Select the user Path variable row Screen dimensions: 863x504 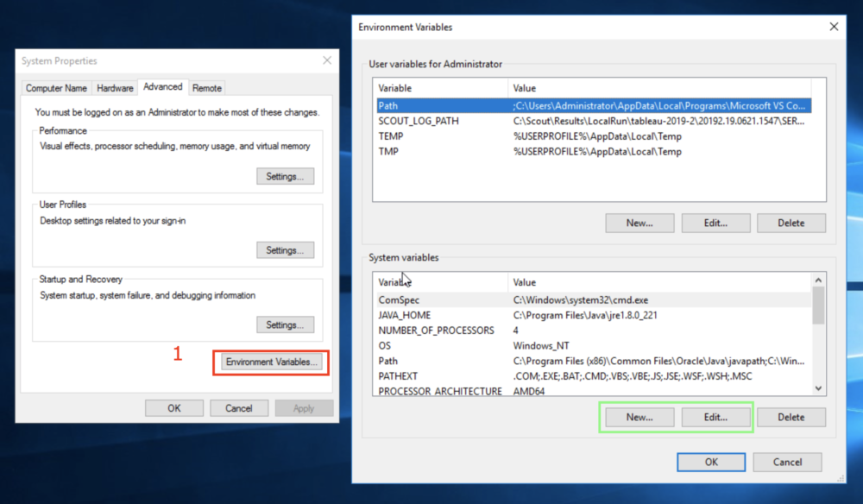click(x=594, y=105)
